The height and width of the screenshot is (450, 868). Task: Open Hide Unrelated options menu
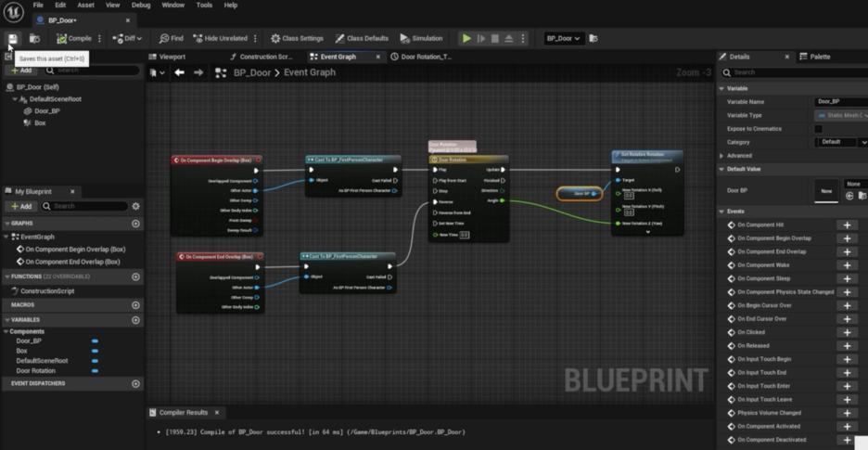[x=255, y=38]
